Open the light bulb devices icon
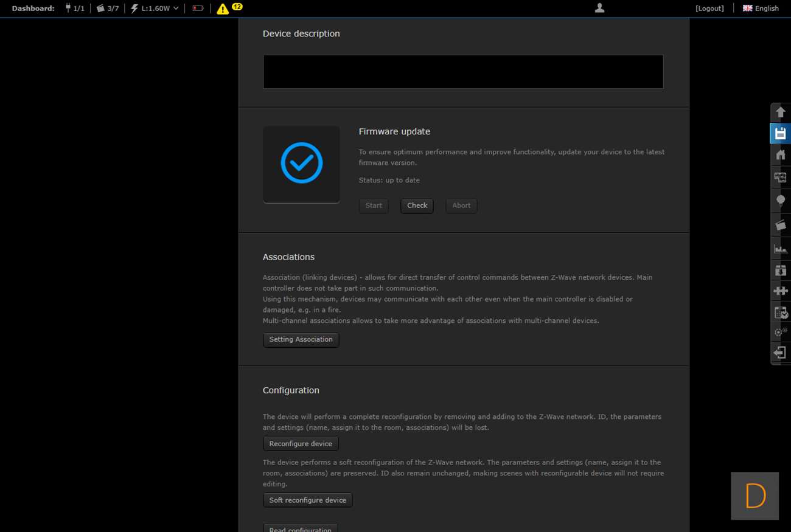 pyautogui.click(x=780, y=200)
